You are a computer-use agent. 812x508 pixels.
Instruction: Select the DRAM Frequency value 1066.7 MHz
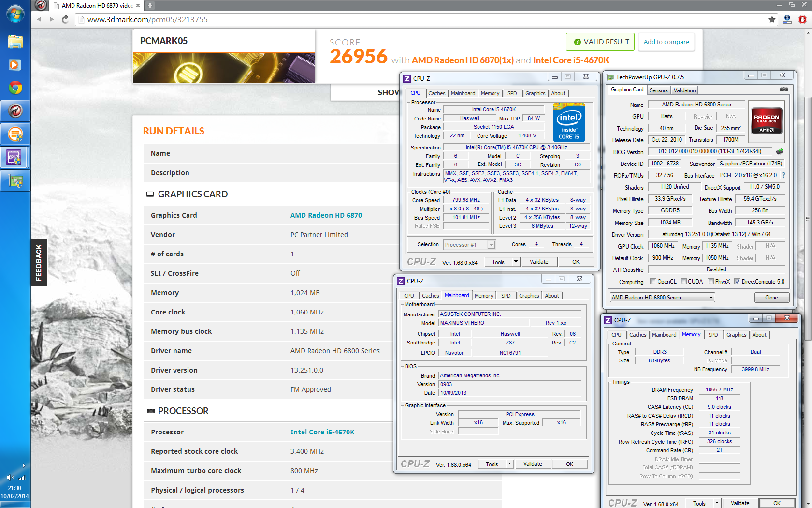click(719, 389)
